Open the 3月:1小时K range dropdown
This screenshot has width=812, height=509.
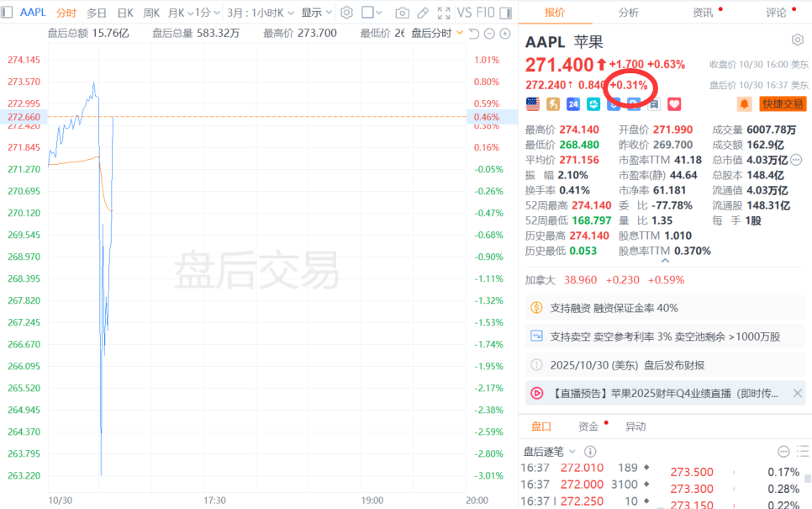click(x=261, y=13)
